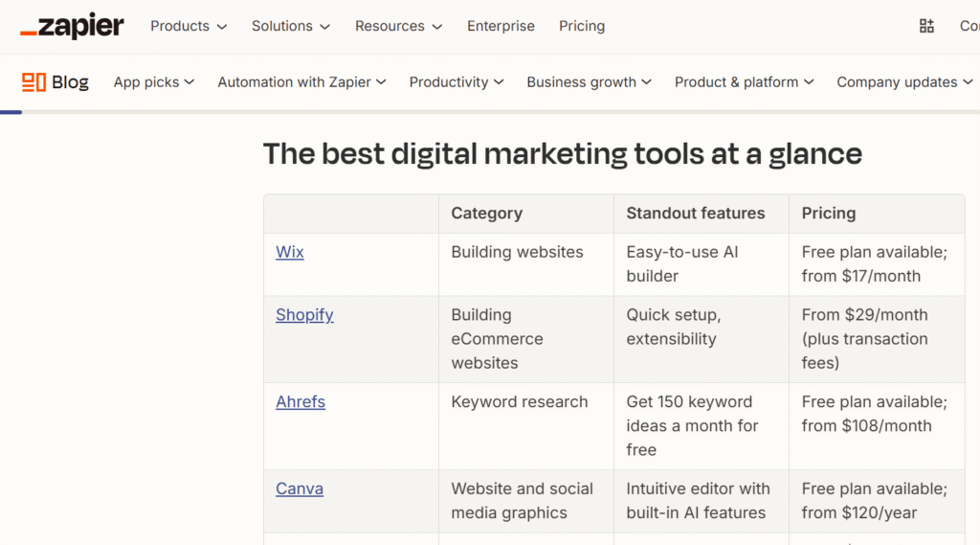Expand the App picks dropdown

coord(154,82)
